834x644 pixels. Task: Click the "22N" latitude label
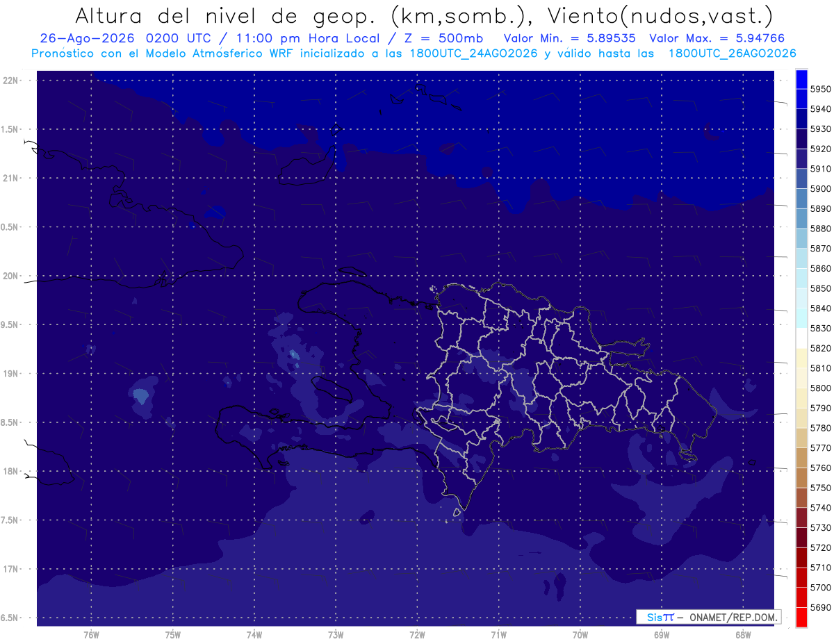tap(11, 81)
